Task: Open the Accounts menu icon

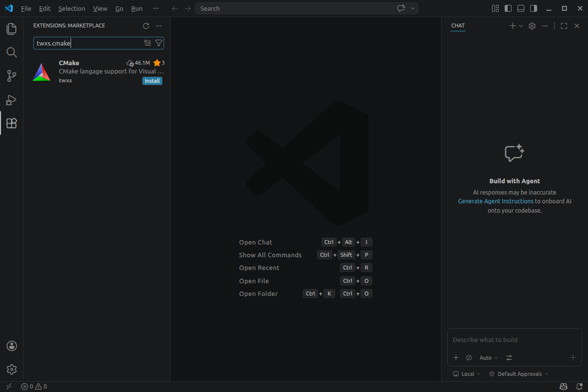Action: [x=12, y=346]
